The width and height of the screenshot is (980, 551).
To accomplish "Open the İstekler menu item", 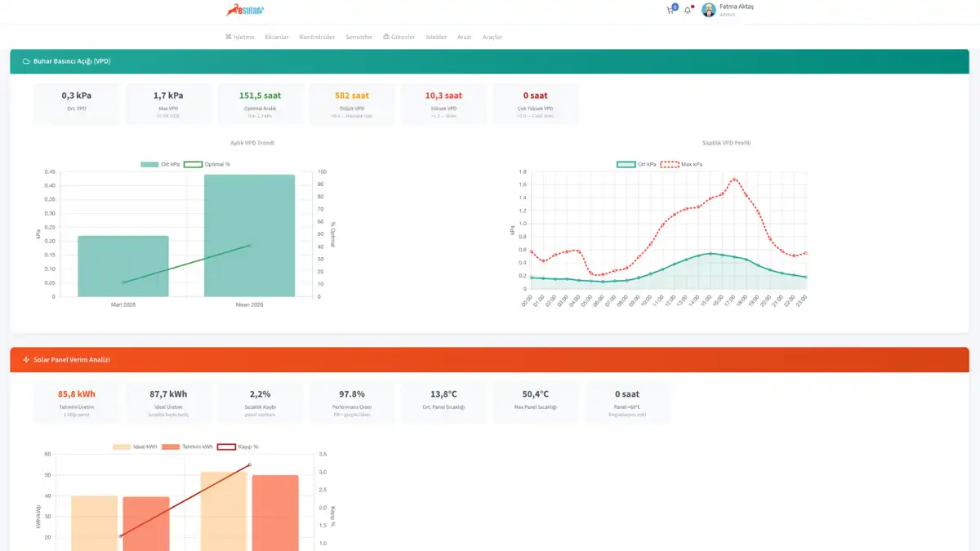I will tap(436, 37).
